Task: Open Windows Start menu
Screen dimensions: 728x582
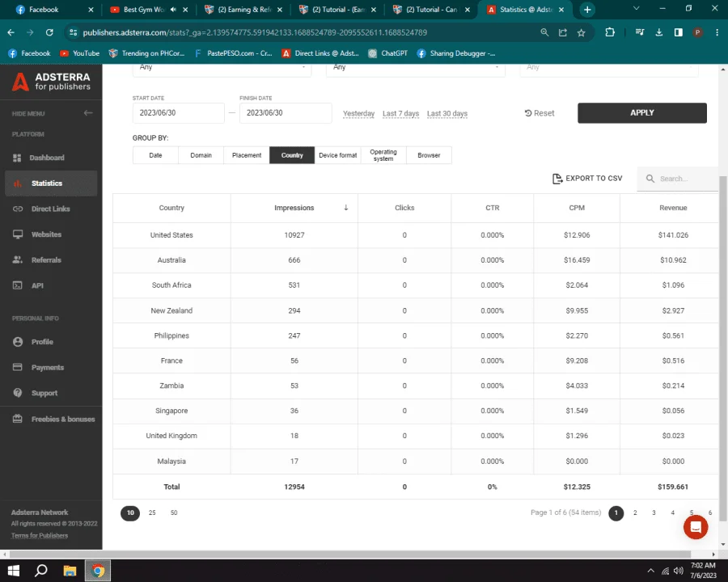Action: 14,571
